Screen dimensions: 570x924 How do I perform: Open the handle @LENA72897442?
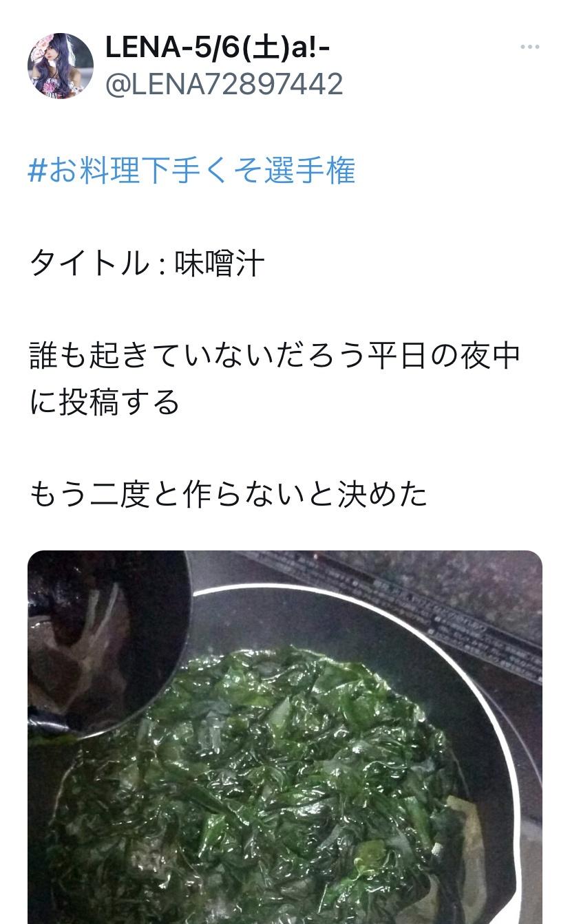224,85
